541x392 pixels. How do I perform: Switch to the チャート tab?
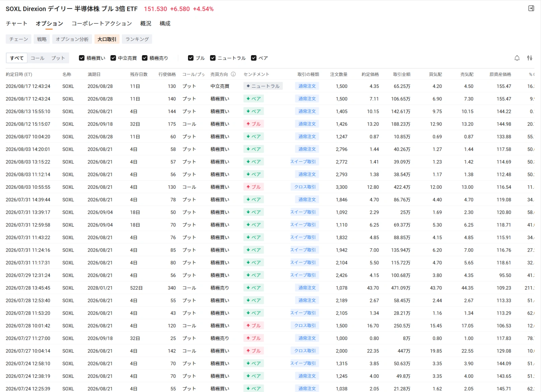pos(16,23)
